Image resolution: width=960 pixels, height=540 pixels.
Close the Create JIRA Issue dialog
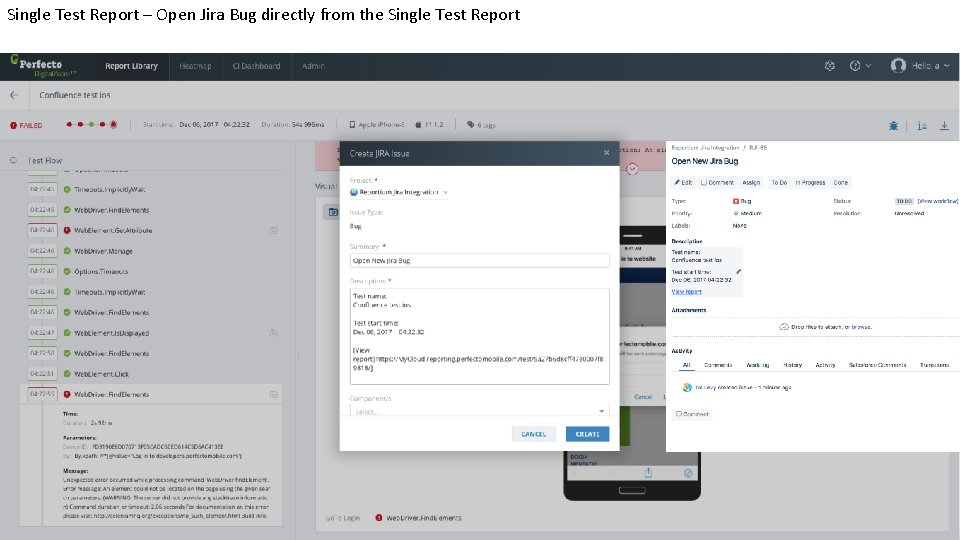tap(606, 152)
